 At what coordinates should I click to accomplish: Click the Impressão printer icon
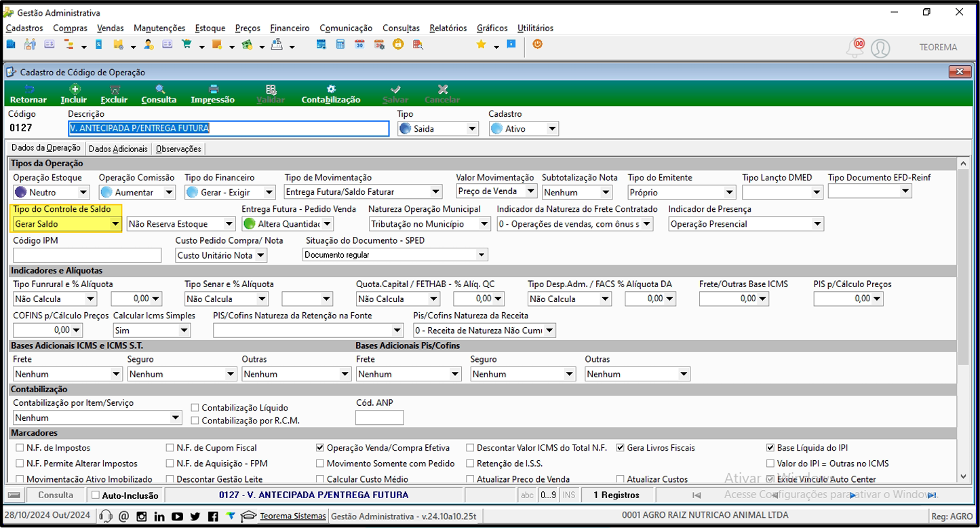(x=213, y=89)
